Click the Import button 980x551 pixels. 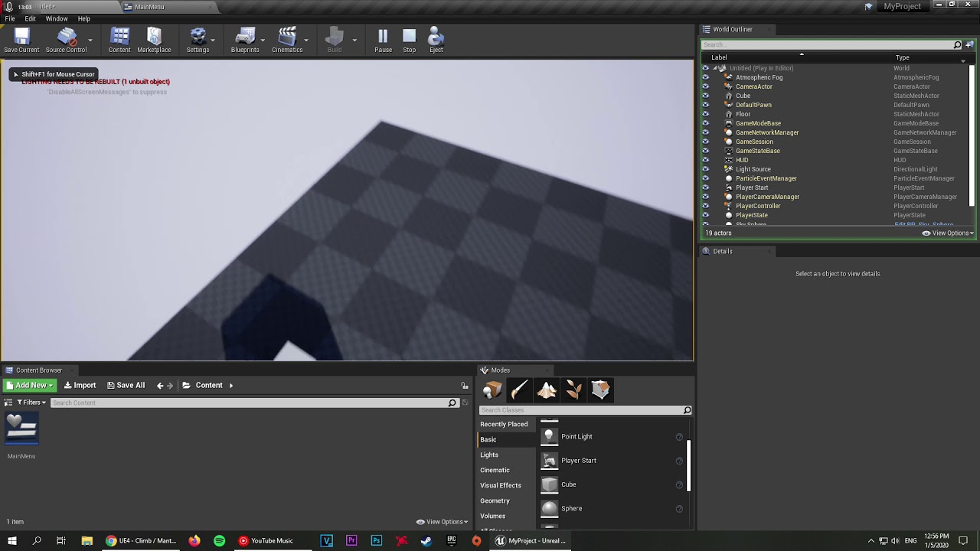pos(80,386)
